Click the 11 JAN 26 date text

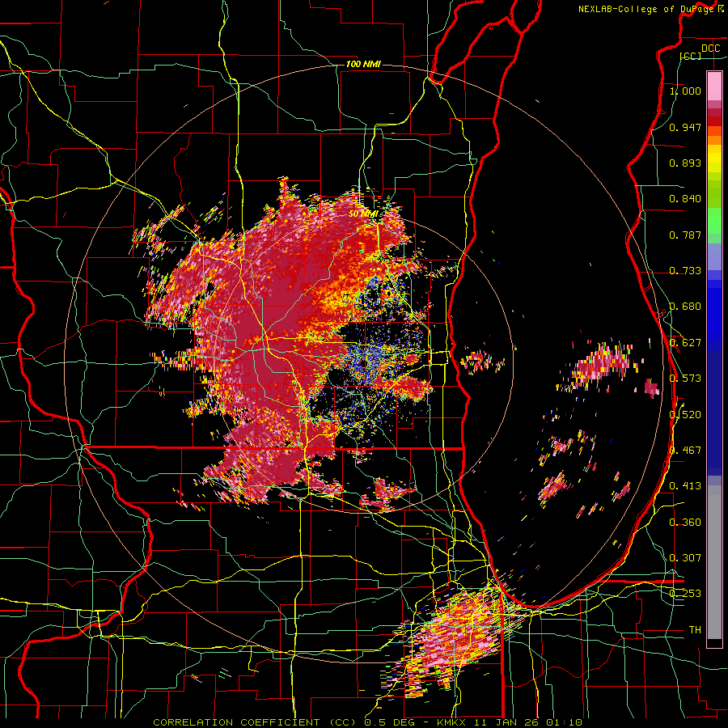click(507, 722)
